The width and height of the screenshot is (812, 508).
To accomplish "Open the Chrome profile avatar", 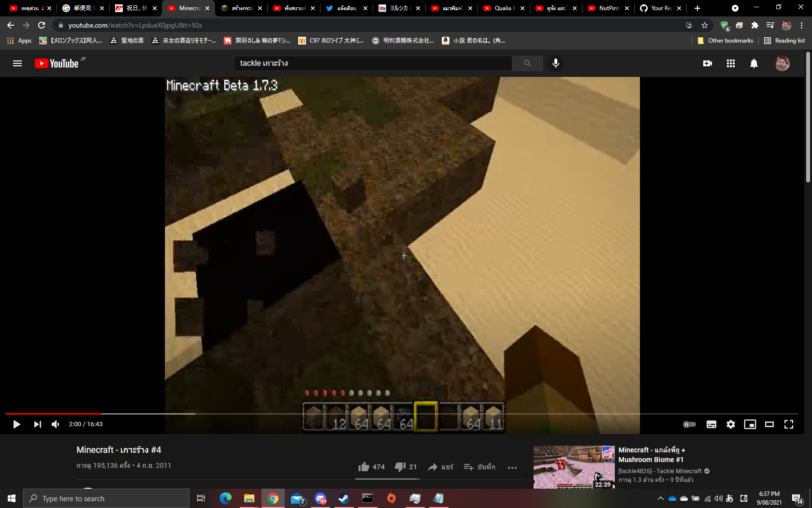I will (786, 25).
